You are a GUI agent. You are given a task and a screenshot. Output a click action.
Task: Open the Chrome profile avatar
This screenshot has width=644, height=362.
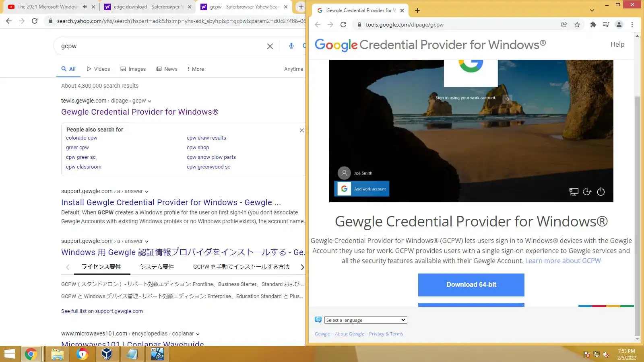point(619,25)
